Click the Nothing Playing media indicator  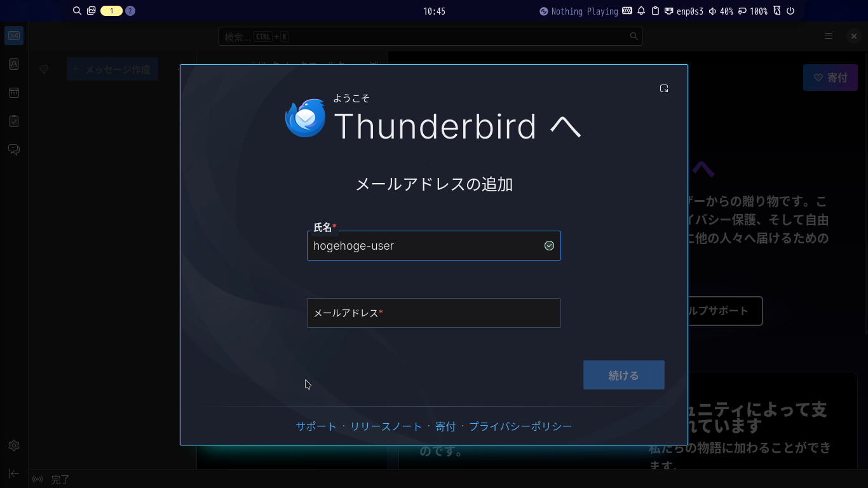579,11
